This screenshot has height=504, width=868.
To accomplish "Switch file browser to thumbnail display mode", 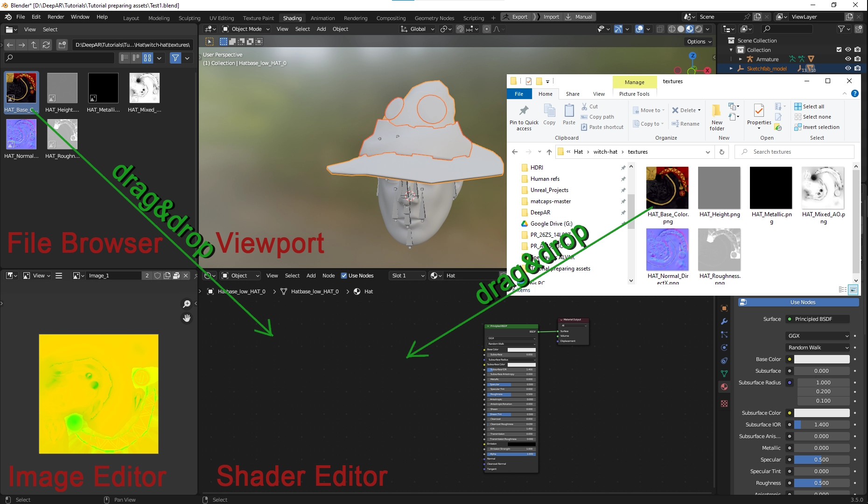I will (x=147, y=58).
